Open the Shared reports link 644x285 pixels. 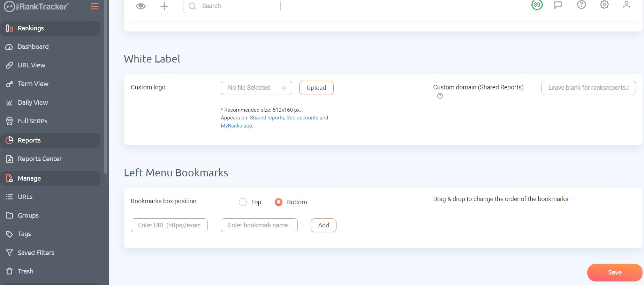click(x=267, y=118)
